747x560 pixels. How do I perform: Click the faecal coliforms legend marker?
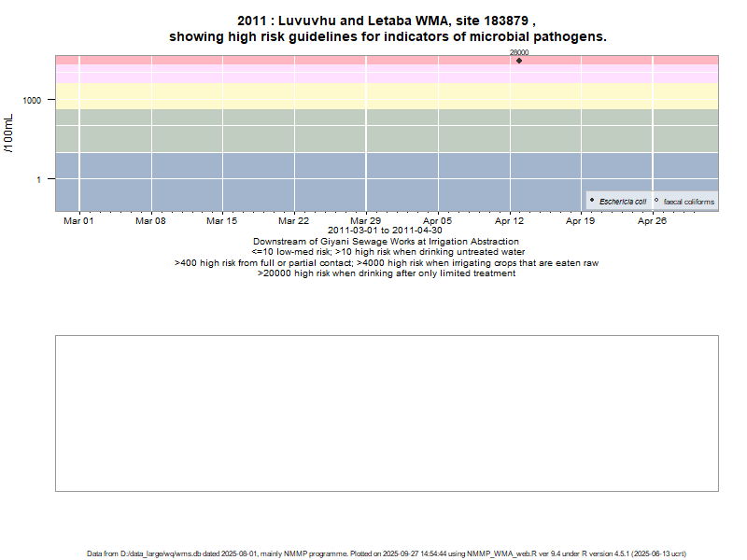pyautogui.click(x=656, y=201)
